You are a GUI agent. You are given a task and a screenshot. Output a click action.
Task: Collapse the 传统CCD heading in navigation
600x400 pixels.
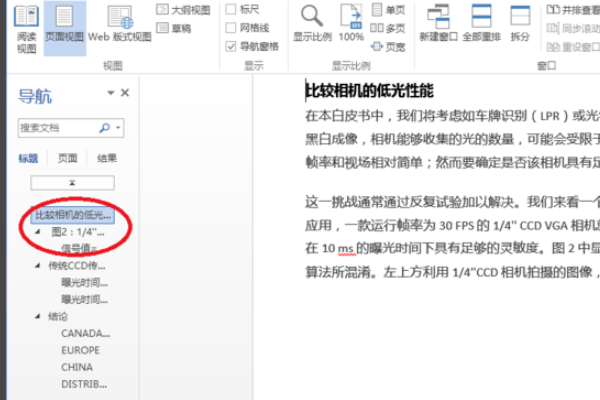click(x=39, y=266)
